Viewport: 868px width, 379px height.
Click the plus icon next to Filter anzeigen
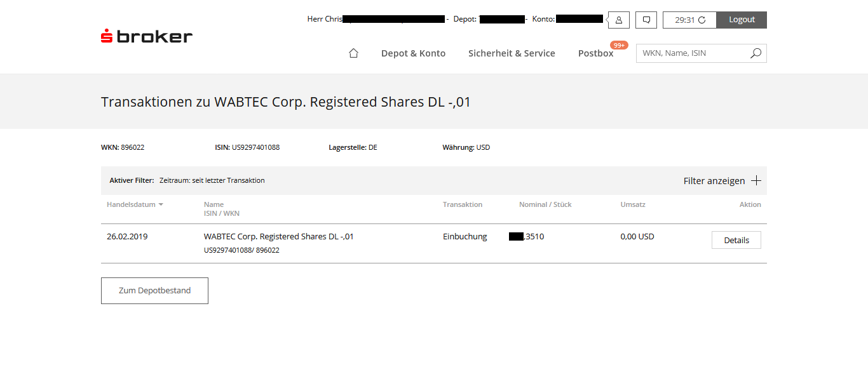point(756,180)
